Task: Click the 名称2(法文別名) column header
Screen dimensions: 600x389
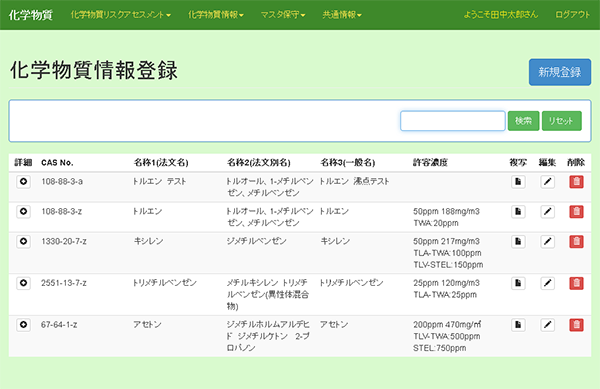Action: pos(259,163)
